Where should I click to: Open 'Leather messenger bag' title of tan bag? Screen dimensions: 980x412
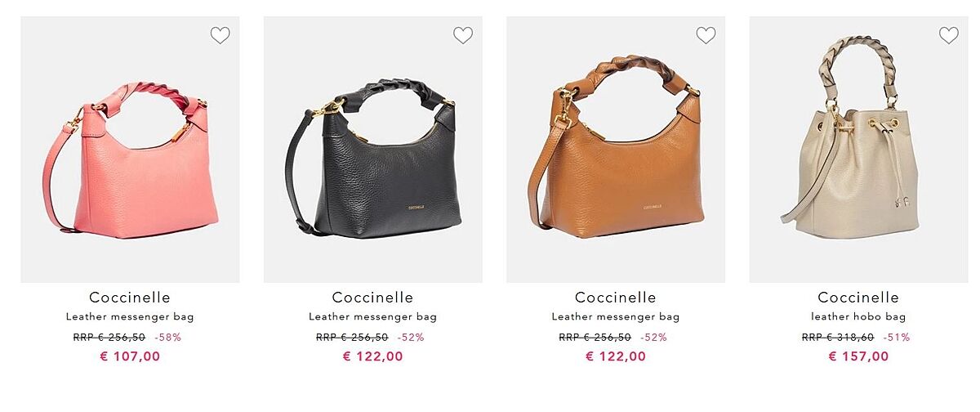[616, 317]
